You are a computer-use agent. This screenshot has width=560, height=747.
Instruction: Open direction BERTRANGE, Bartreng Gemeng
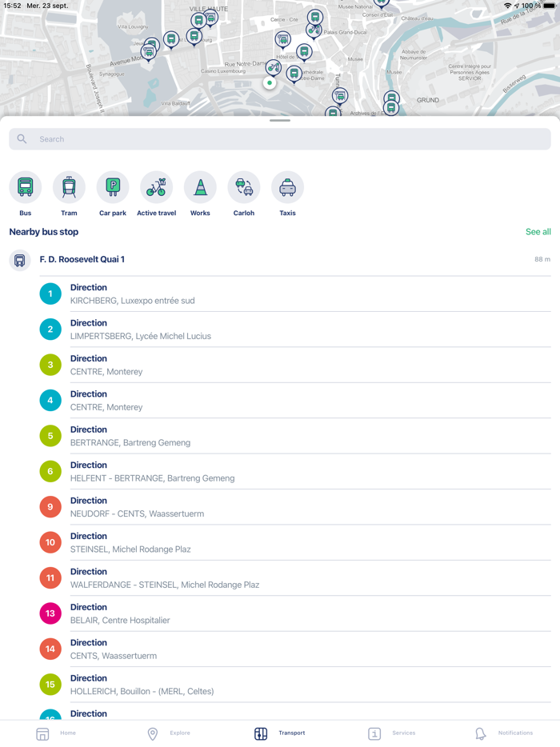click(x=295, y=436)
